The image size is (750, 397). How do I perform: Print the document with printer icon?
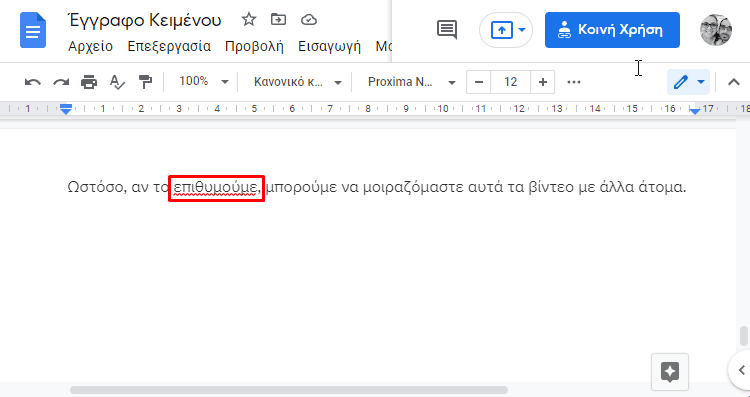(89, 82)
